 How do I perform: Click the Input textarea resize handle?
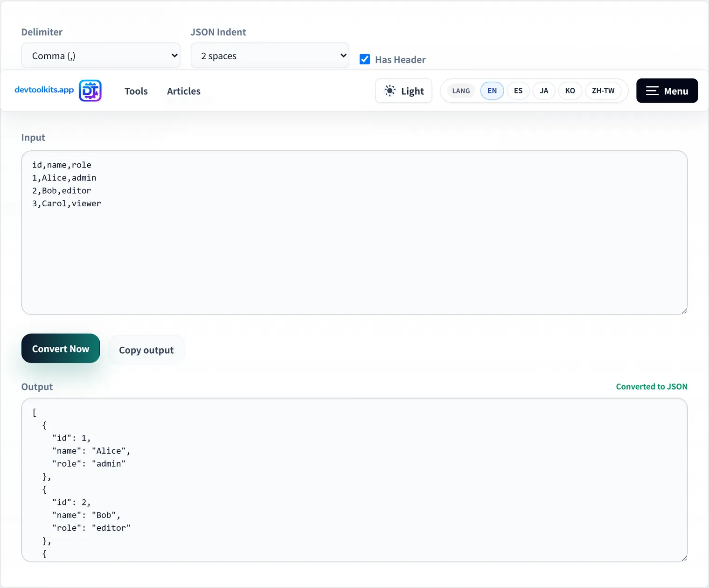(x=684, y=311)
